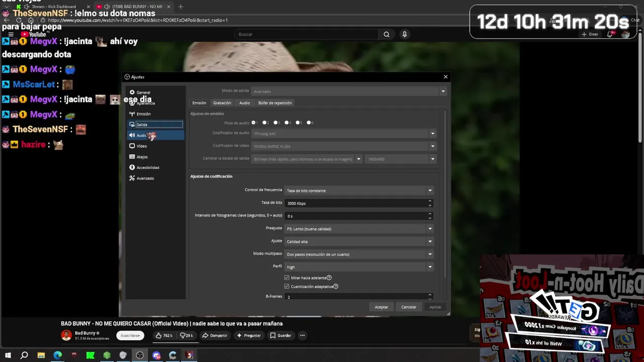The width and height of the screenshot is (644, 362).
Task: Like the Bad Bunny video (762 k)
Action: click(x=164, y=335)
